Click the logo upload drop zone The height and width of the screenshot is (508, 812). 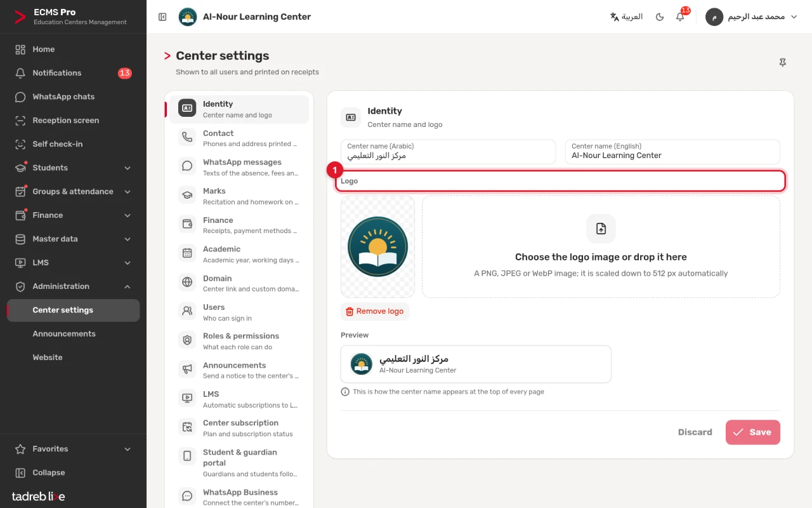click(x=601, y=246)
